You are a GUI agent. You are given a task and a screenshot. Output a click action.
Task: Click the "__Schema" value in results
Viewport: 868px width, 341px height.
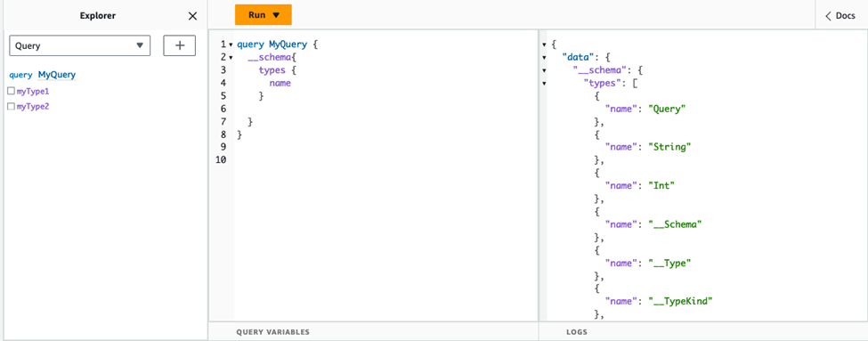click(676, 224)
